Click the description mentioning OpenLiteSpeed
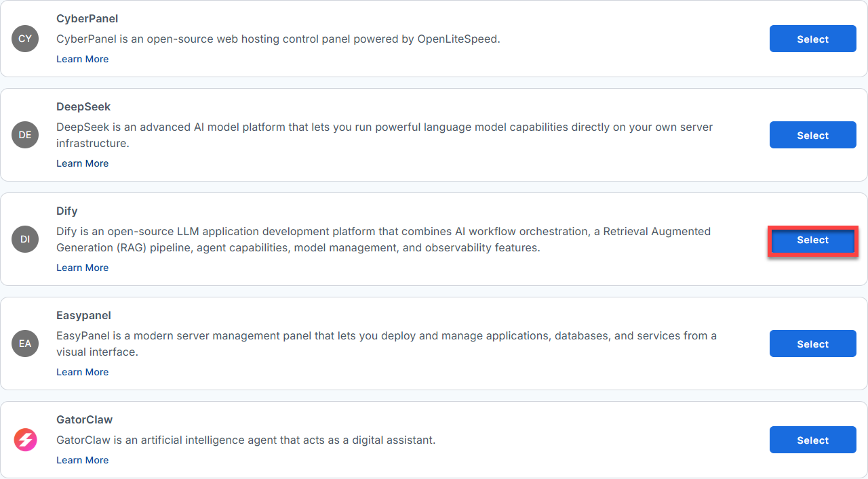 (x=278, y=39)
